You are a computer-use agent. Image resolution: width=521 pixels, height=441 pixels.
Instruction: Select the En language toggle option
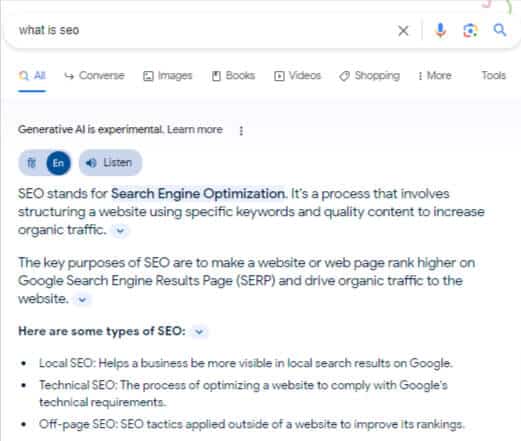[x=58, y=163]
